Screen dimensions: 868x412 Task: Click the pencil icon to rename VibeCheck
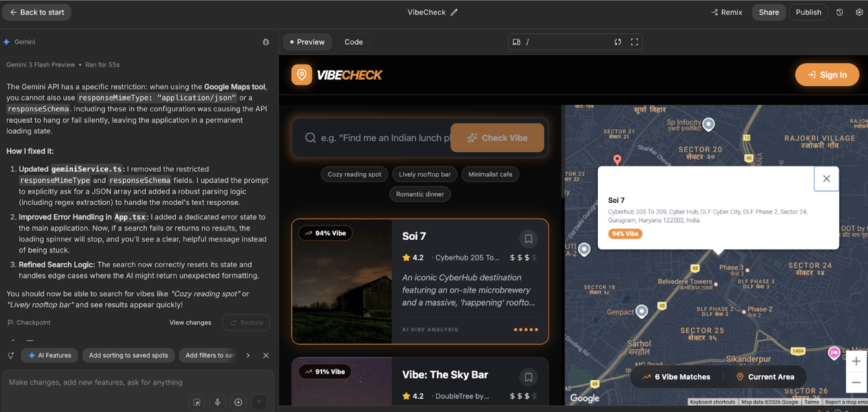(x=454, y=13)
